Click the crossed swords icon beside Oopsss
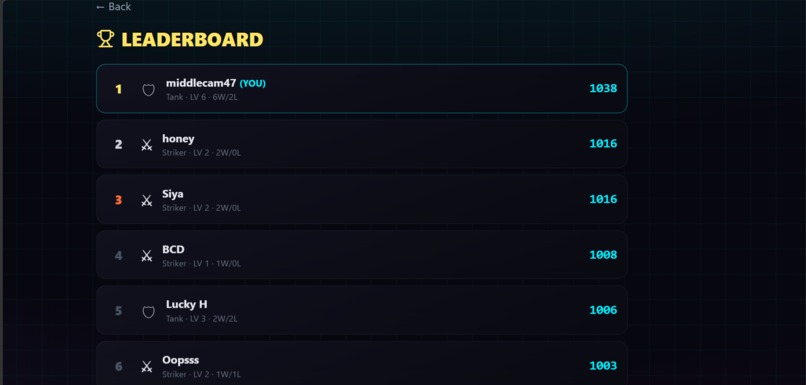Screen dimensions: 806x385 (x=147, y=366)
